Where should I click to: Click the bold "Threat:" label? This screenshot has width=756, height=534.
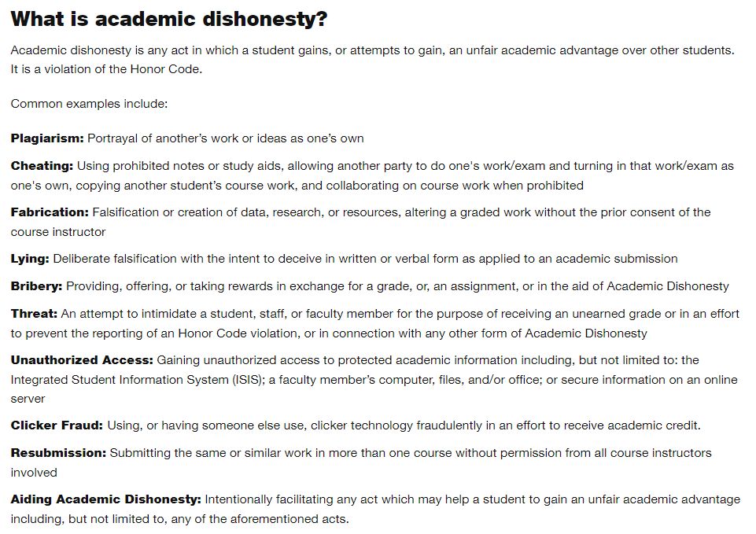coord(34,314)
